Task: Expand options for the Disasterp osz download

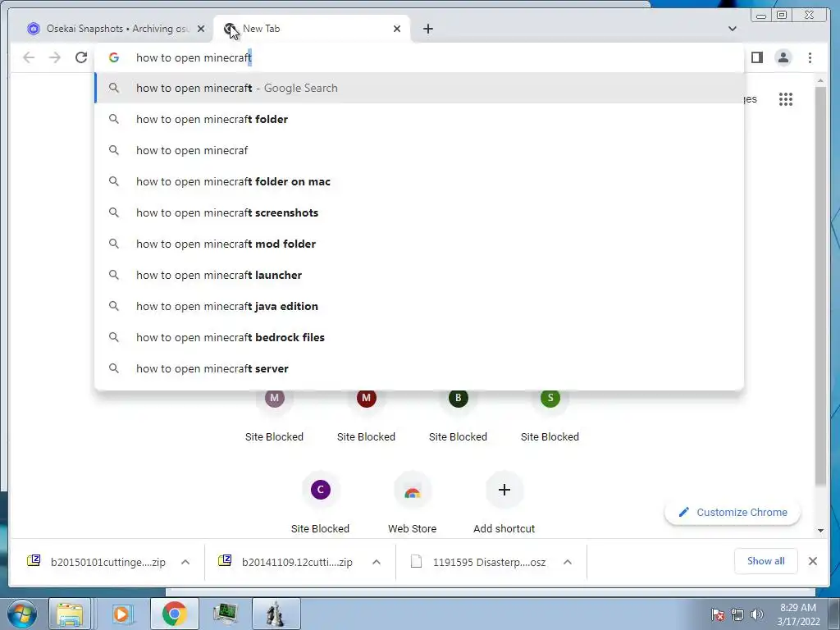Action: point(568,562)
